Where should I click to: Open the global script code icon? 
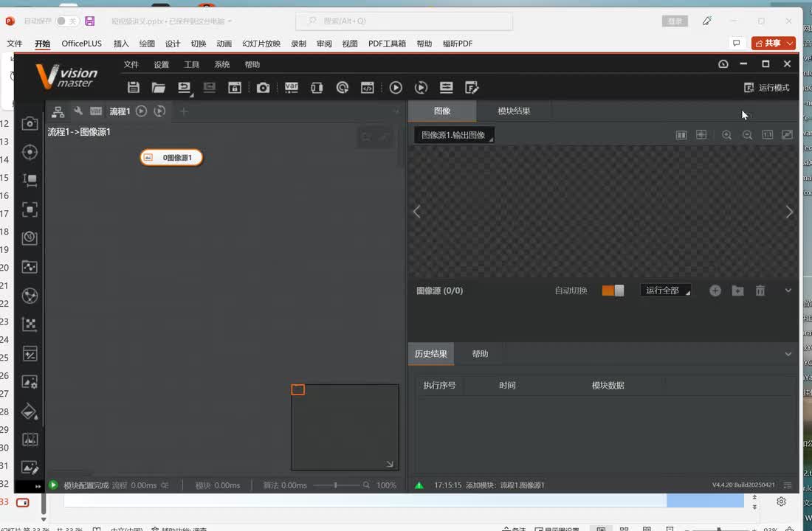[x=367, y=88]
